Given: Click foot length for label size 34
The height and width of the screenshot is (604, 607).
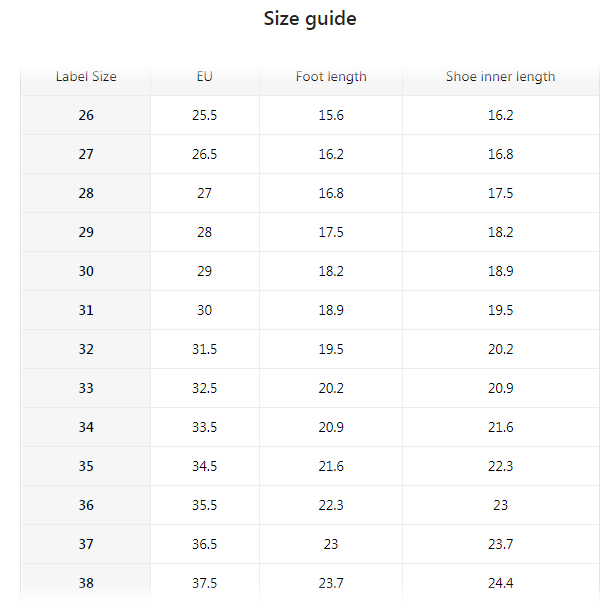Looking at the screenshot, I should click(x=331, y=428).
